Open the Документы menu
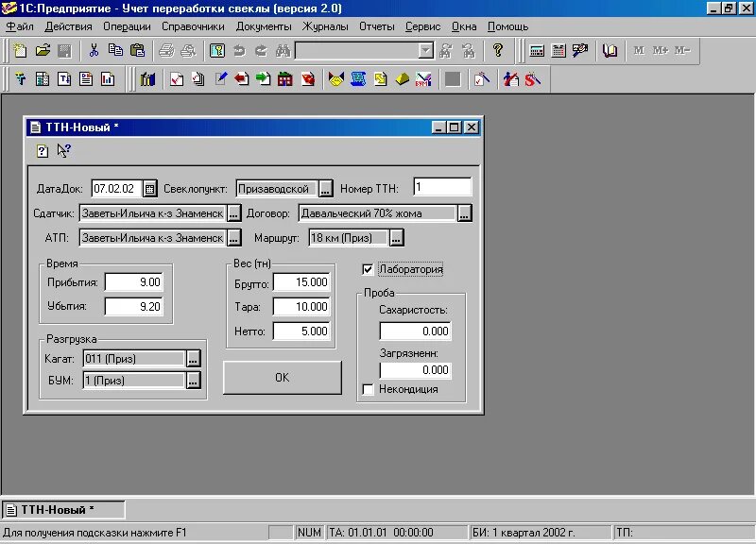756x544 pixels. pyautogui.click(x=264, y=26)
